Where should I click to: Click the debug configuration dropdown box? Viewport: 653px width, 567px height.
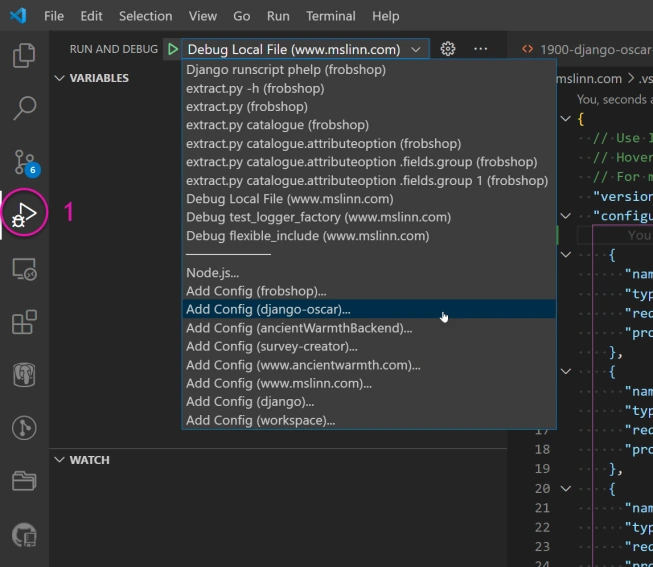[x=304, y=49]
